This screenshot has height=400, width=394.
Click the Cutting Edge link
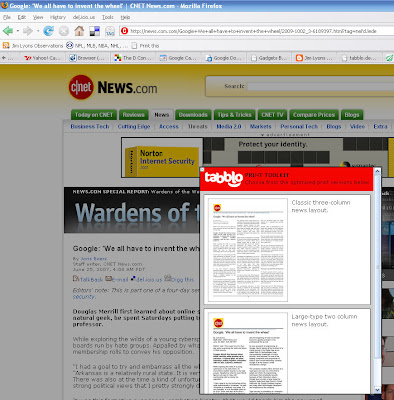pos(134,126)
